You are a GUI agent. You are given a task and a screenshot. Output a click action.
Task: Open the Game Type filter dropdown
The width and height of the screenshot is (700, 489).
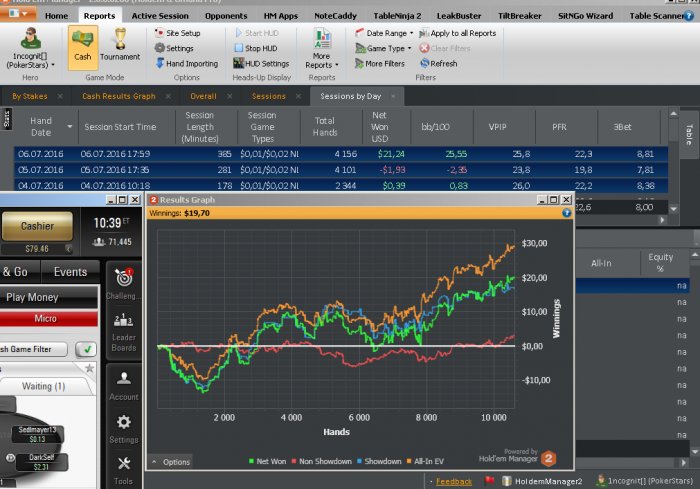(x=383, y=48)
